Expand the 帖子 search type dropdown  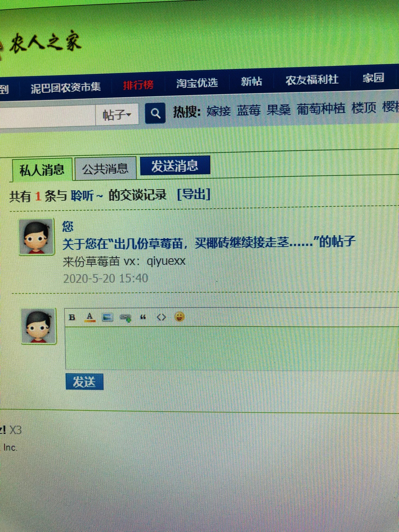tap(117, 115)
